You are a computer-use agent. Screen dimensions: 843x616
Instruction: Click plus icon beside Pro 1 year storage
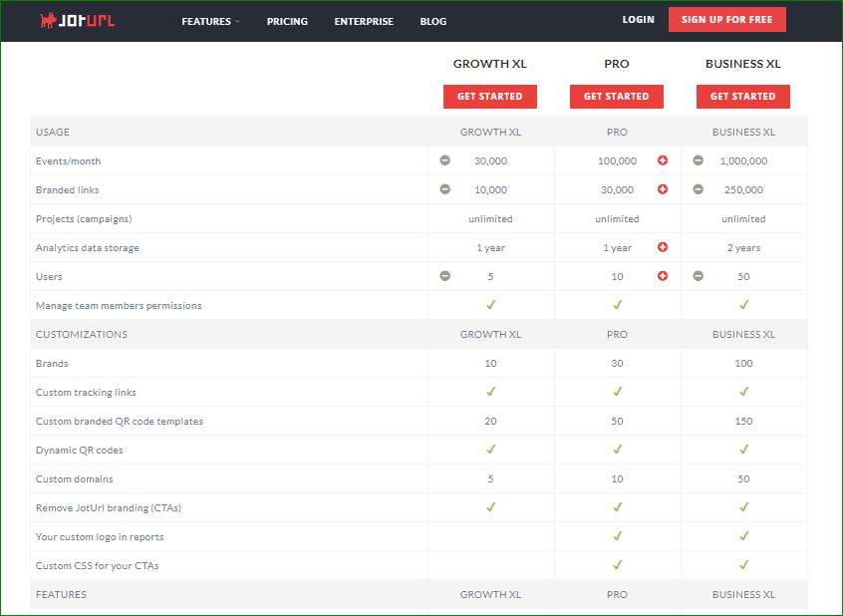tap(663, 247)
